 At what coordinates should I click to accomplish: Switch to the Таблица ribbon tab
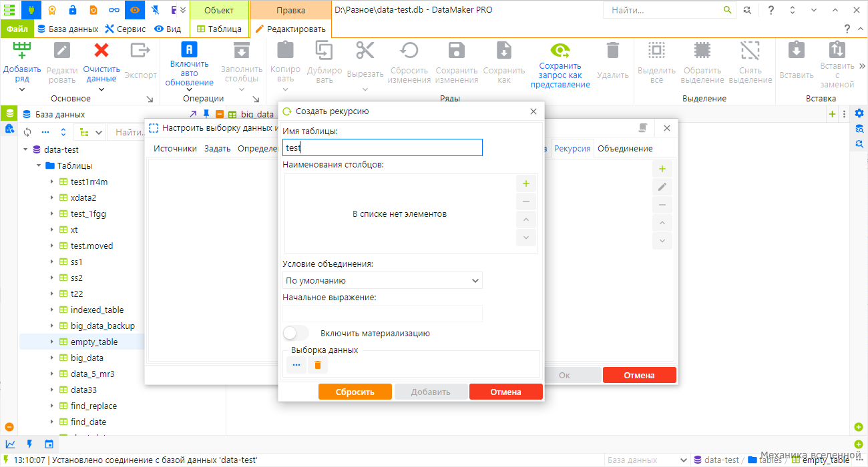[x=219, y=29]
